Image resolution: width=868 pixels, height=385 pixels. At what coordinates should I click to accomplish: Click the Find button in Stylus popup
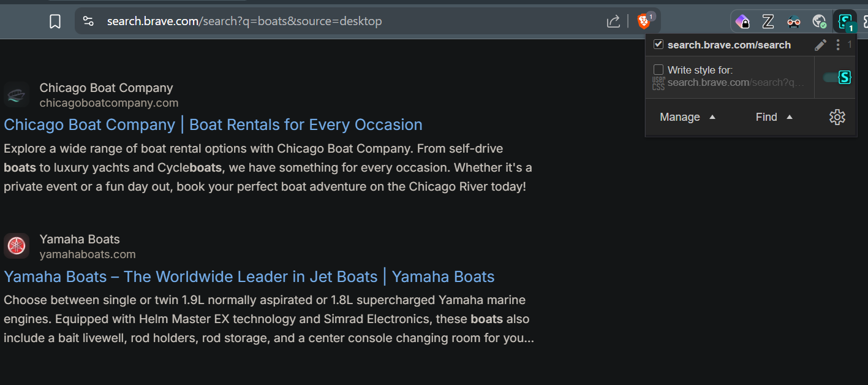[x=766, y=117]
